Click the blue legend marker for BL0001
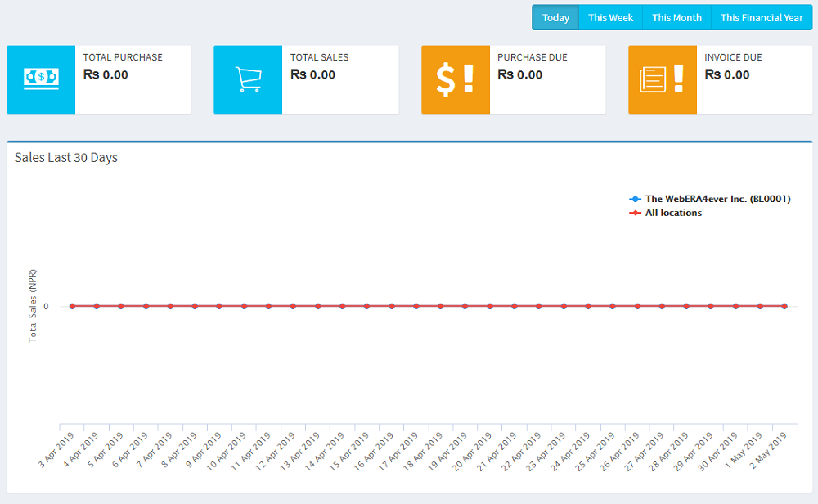 point(635,199)
